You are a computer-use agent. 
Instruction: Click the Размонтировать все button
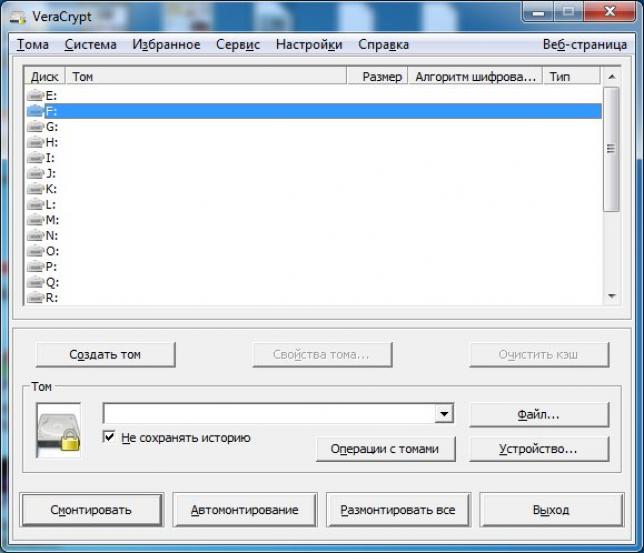398,509
